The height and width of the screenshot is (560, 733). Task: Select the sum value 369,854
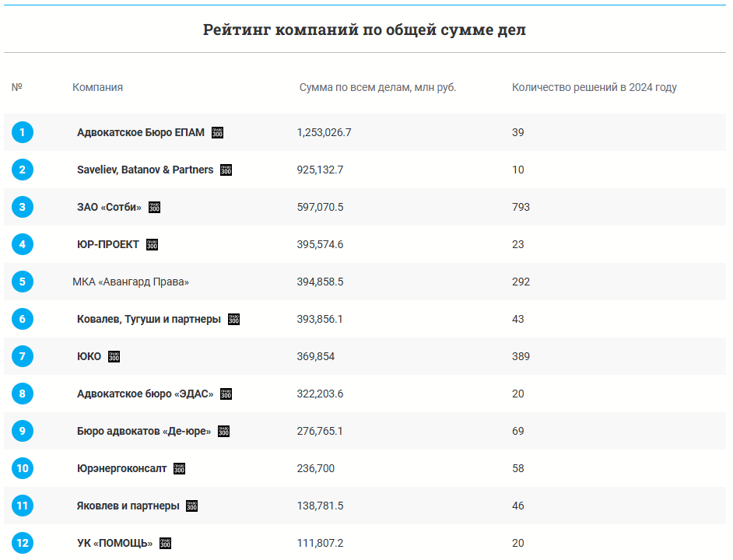[316, 357]
